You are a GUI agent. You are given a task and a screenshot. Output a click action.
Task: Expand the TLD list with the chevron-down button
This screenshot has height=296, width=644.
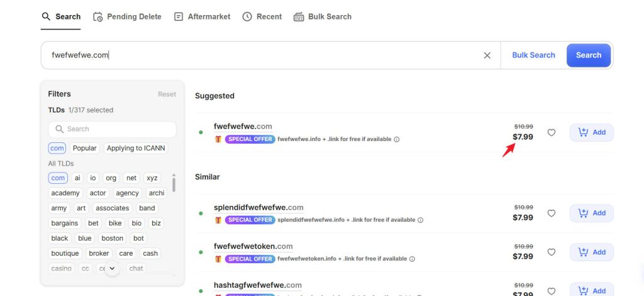[x=112, y=269]
